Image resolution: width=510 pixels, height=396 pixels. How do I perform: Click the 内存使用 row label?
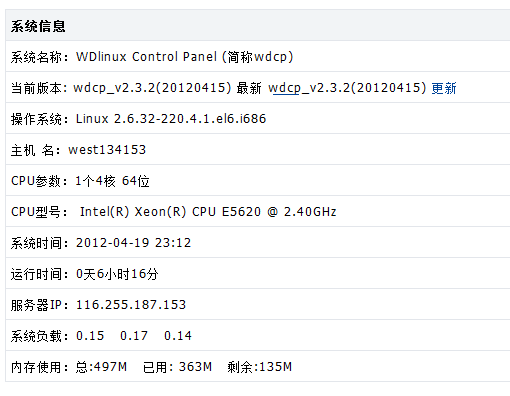pos(39,367)
